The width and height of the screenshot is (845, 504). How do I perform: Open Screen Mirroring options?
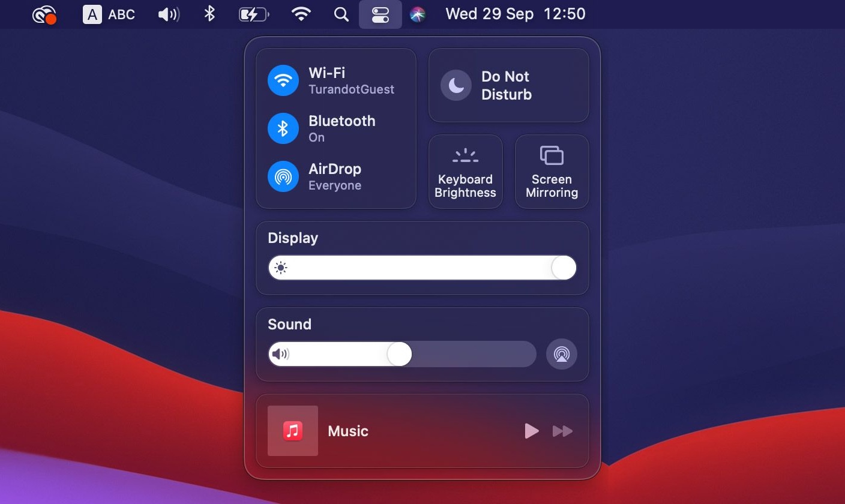[x=551, y=171]
